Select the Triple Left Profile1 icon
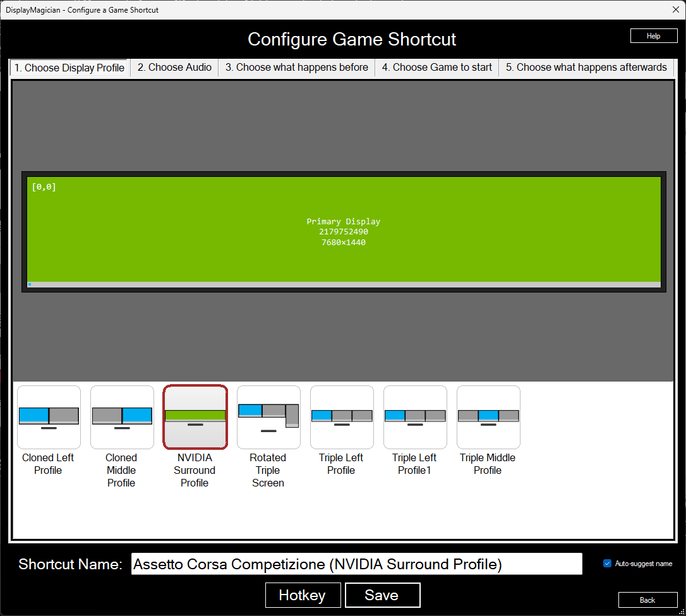Image resolution: width=686 pixels, height=616 pixels. click(x=415, y=417)
